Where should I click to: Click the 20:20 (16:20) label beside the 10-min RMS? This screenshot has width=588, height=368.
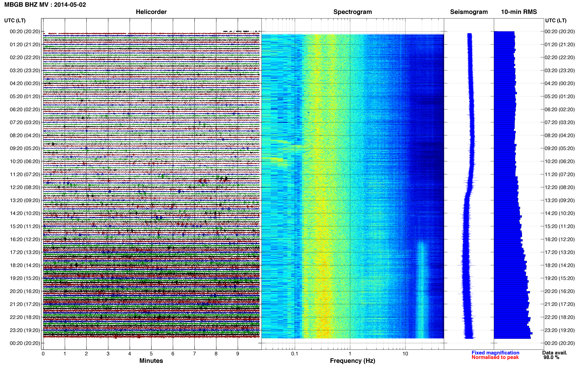coord(560,291)
